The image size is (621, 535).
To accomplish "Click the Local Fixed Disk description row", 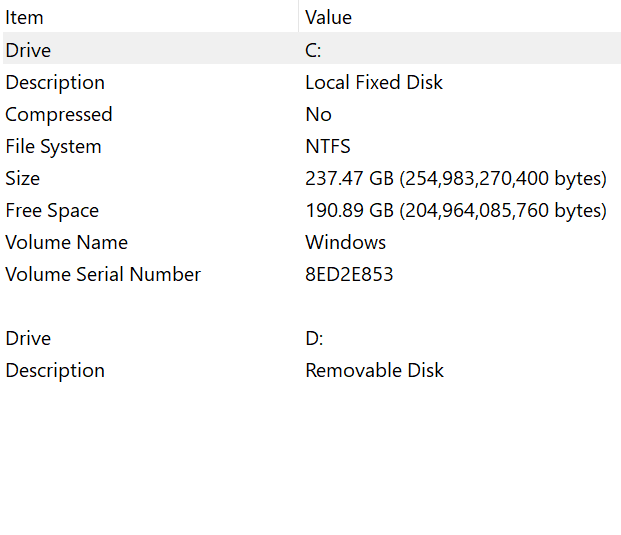I will (x=374, y=82).
